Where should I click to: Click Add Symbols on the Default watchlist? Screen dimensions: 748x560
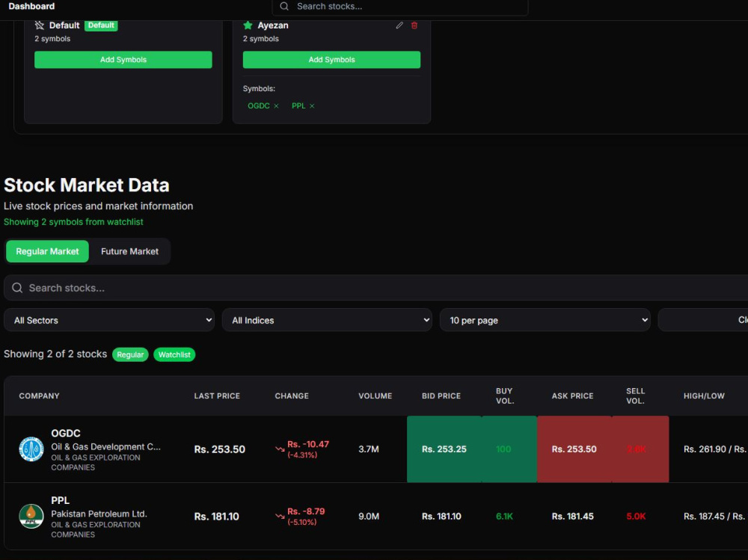click(123, 60)
